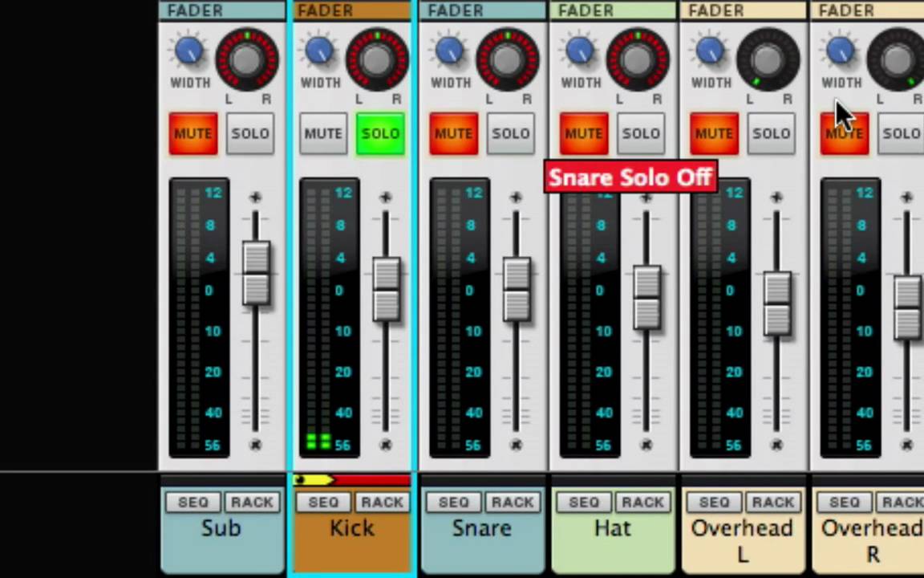Viewport: 924px width, 578px height.
Task: Unmute the Hat channel
Action: tap(584, 134)
